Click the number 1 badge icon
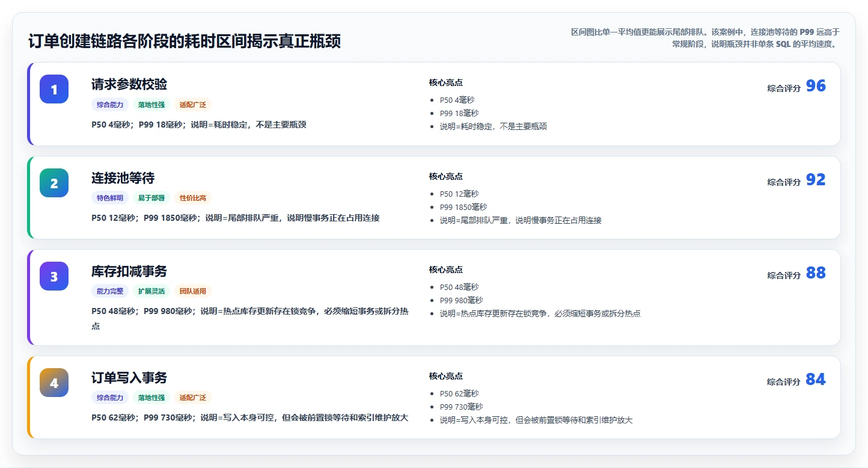This screenshot has width=868, height=468. (x=54, y=89)
